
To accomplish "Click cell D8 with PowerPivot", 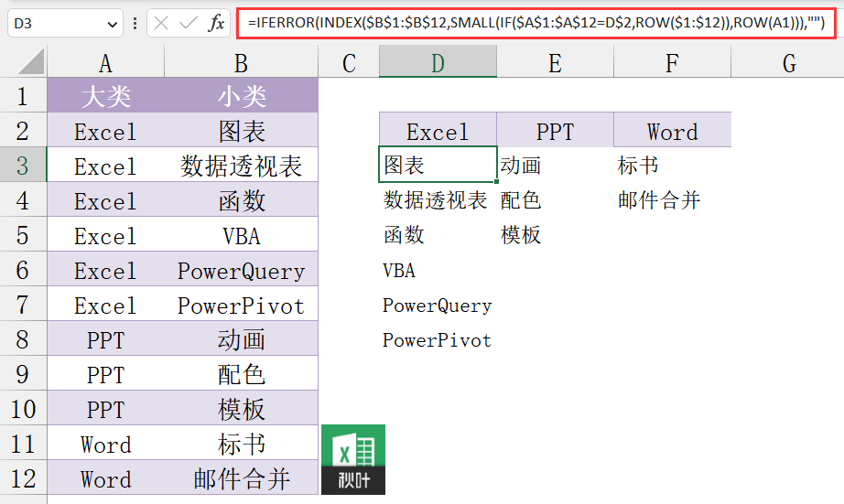I will (x=438, y=338).
